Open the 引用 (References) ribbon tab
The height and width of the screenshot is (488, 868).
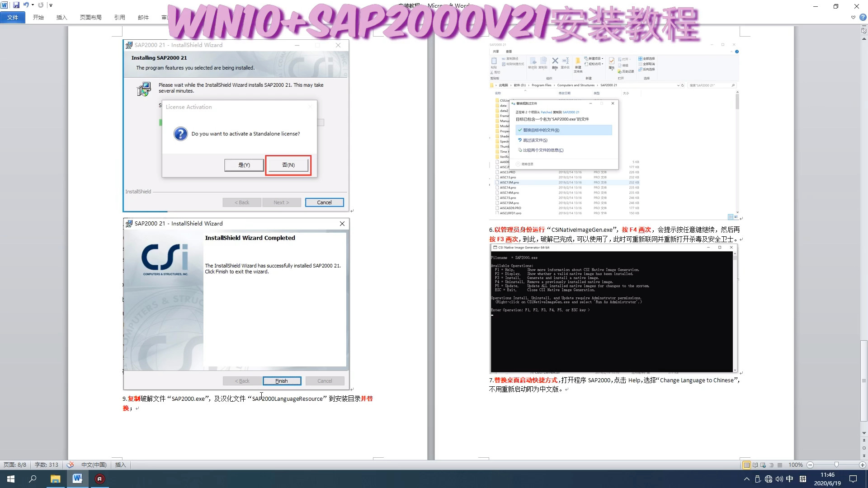[120, 17]
